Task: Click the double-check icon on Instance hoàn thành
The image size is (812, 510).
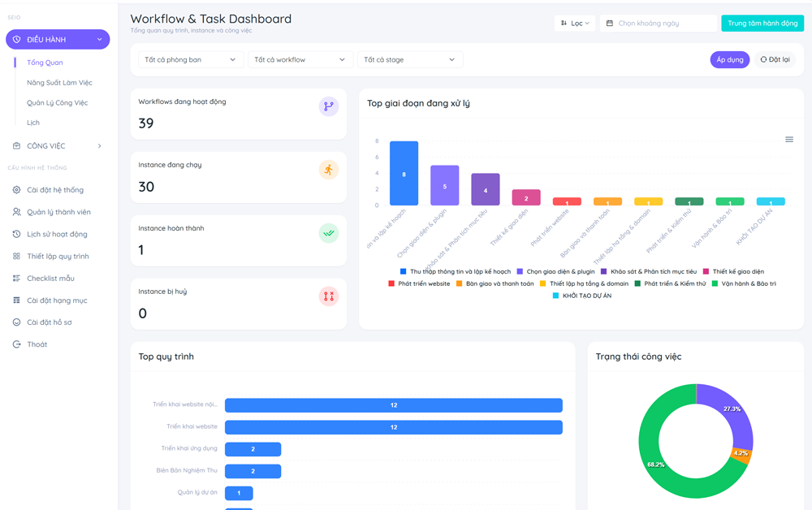Action: click(329, 233)
